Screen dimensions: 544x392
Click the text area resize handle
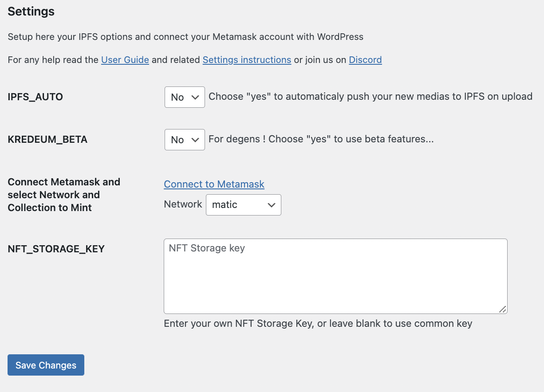click(502, 309)
